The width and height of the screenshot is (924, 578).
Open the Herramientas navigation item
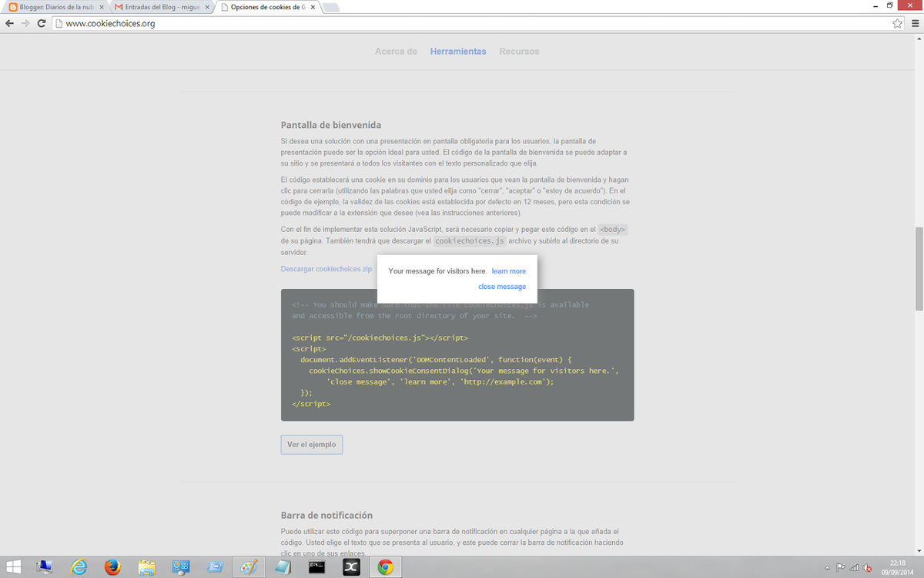pyautogui.click(x=458, y=52)
